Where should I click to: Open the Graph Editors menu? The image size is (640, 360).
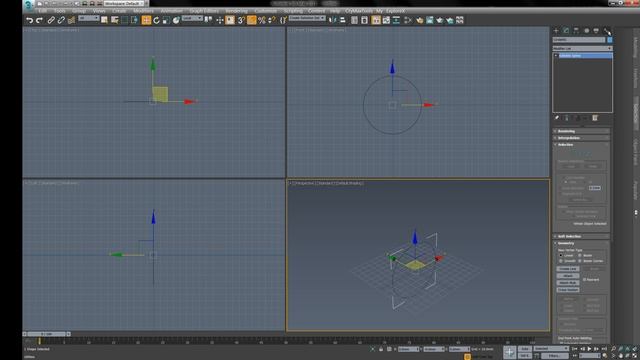tap(204, 11)
